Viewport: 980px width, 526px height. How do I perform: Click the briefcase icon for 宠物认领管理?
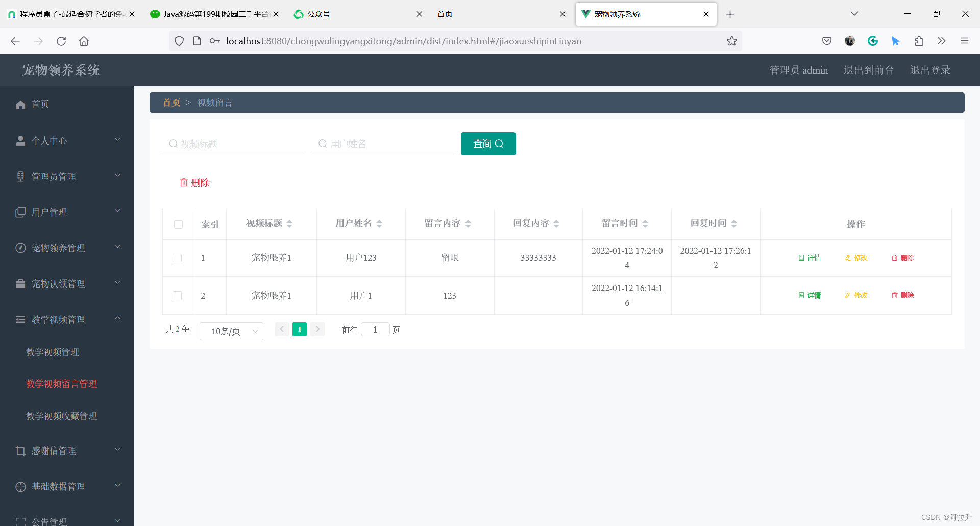click(x=20, y=283)
